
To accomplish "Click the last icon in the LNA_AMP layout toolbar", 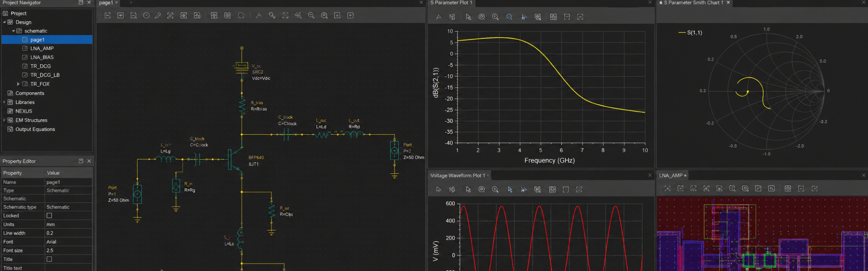I will (x=815, y=188).
